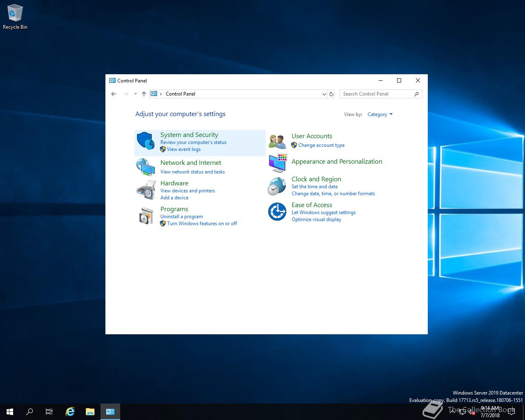This screenshot has width=525, height=420.
Task: Open Turn Windows features on or off
Action: pos(202,224)
